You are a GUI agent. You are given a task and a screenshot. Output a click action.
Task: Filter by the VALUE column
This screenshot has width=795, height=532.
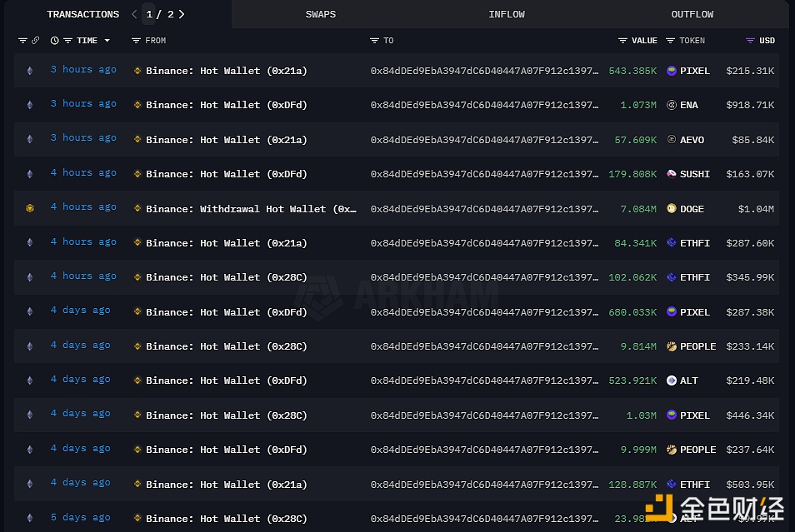pos(622,41)
